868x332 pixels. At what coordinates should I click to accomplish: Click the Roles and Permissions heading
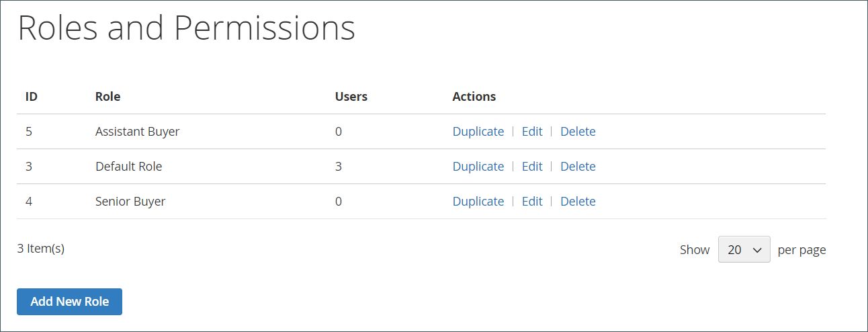[x=186, y=29]
